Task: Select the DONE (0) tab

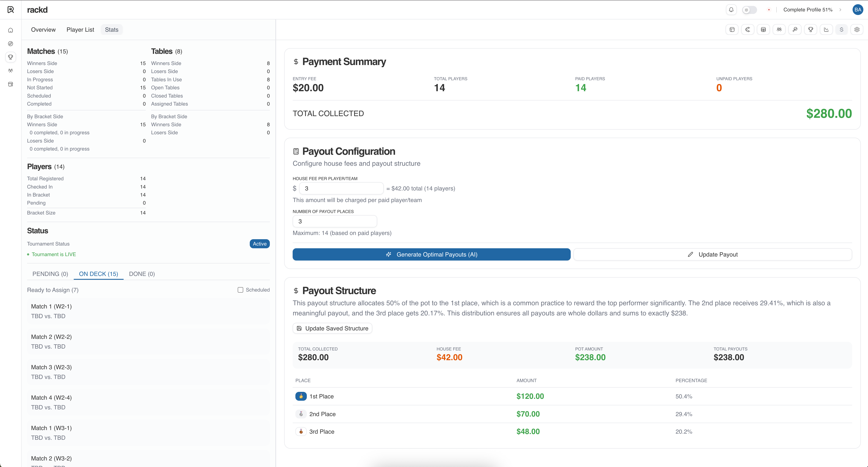Action: 142,274
